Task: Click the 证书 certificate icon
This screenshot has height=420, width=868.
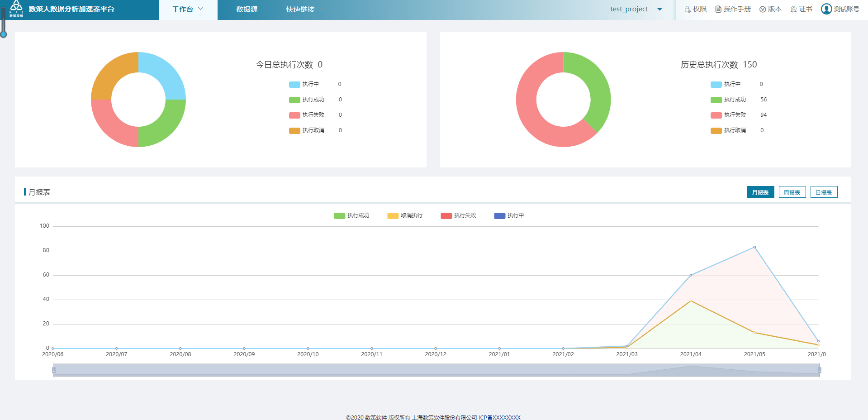Action: [793, 9]
